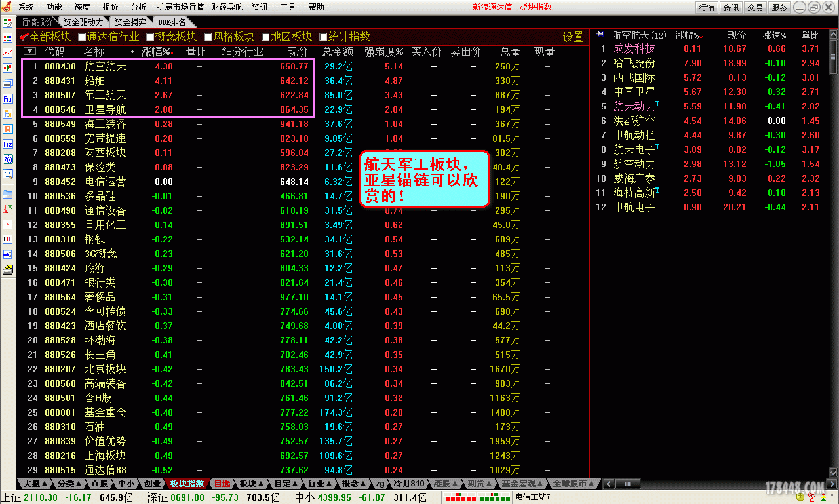Open the blue folder sidebar icon
The image size is (839, 504).
pos(7,194)
